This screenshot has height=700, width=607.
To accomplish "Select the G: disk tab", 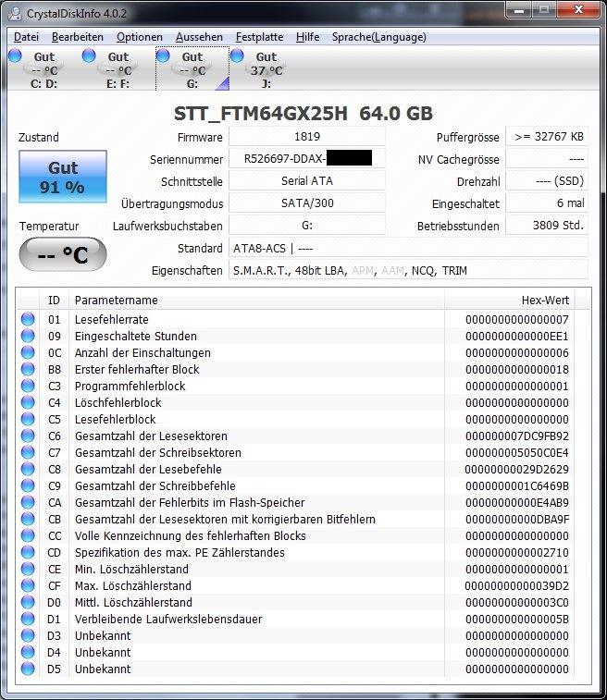I will [x=192, y=69].
